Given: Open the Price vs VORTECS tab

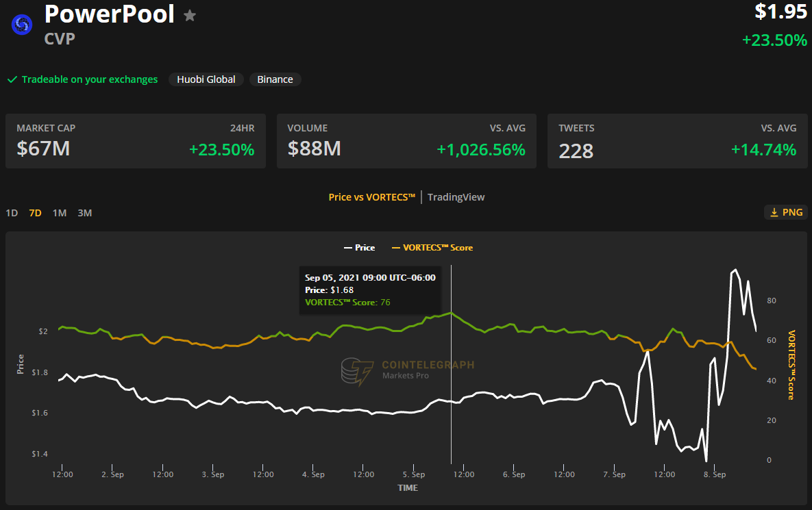Looking at the screenshot, I should tap(372, 197).
